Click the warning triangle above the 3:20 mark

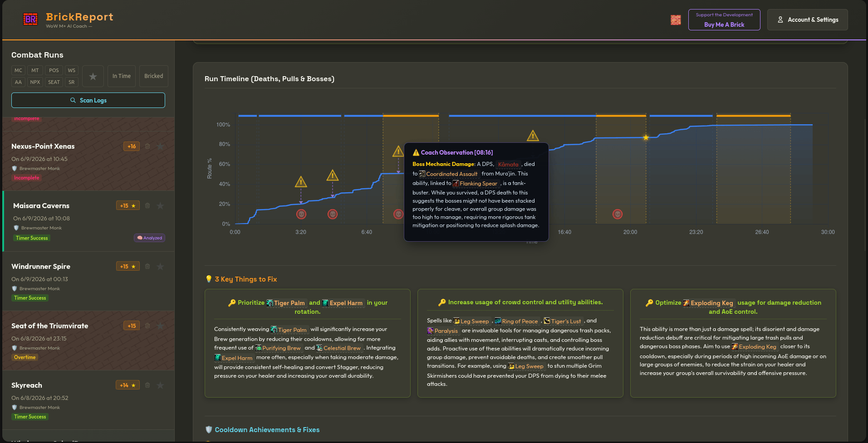click(301, 182)
